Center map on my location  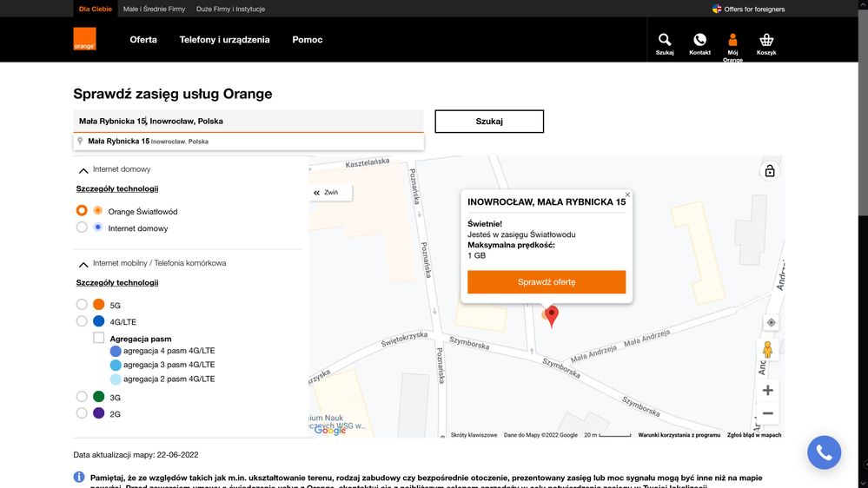(770, 322)
